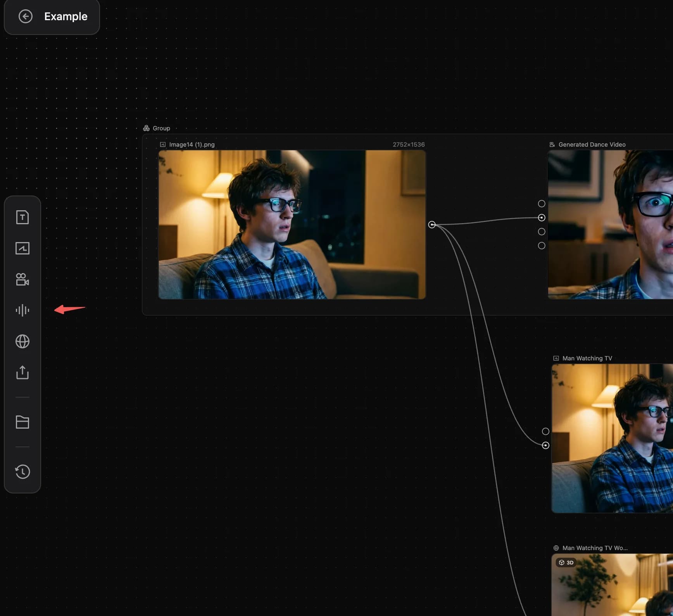Open the History clock icon
The width and height of the screenshot is (673, 616).
(22, 472)
